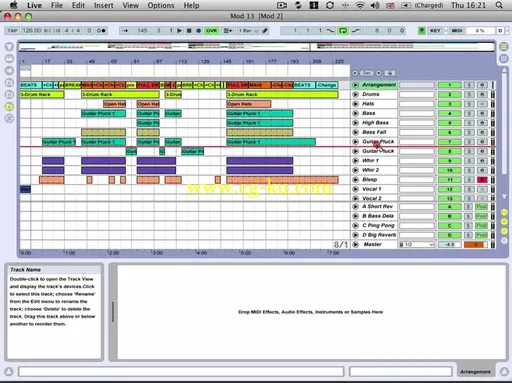The width and height of the screenshot is (512, 383).
Task: Jump to the previous locator
Action: pyautogui.click(x=355, y=73)
